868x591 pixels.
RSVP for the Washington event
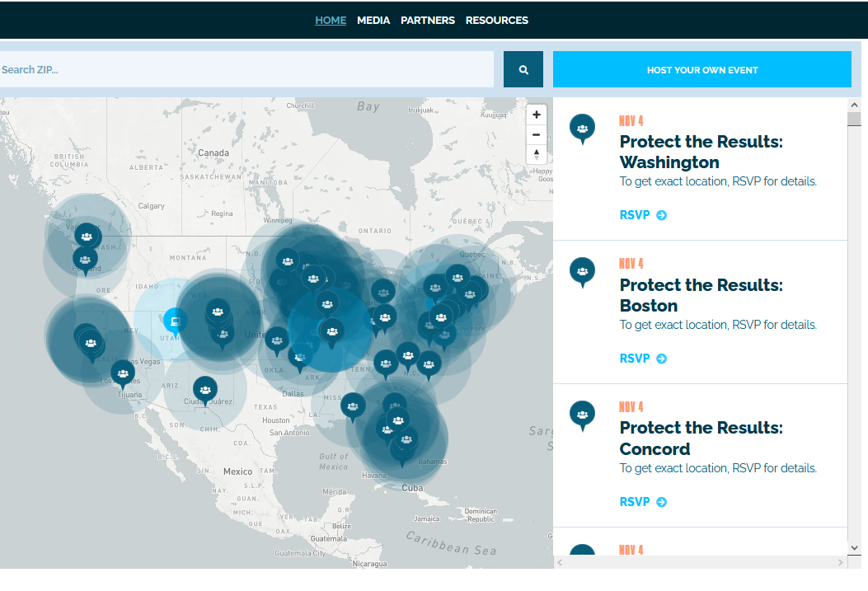coord(643,215)
